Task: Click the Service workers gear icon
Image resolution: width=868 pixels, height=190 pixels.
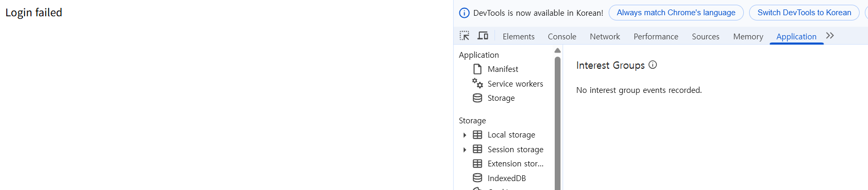Action: coord(477,83)
